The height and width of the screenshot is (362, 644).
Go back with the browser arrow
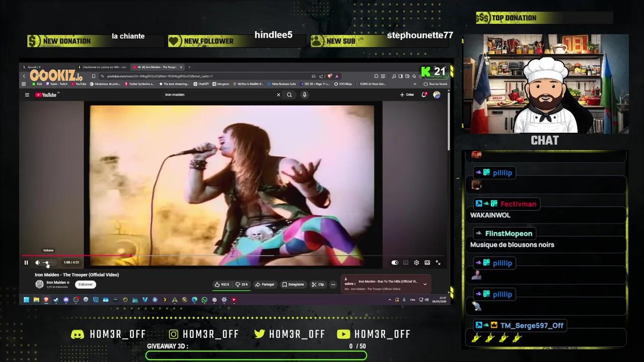pos(24,76)
